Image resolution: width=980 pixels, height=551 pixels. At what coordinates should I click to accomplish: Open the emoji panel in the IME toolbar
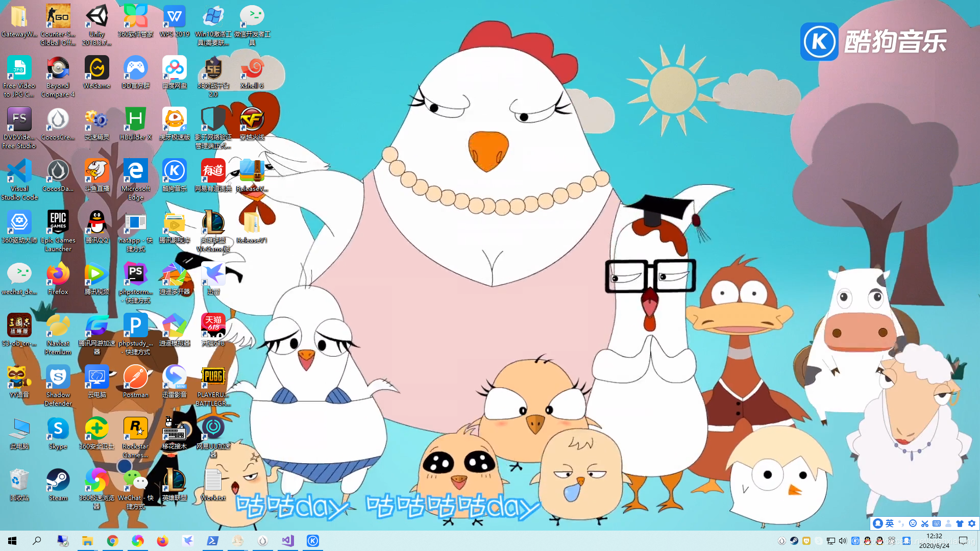click(913, 523)
